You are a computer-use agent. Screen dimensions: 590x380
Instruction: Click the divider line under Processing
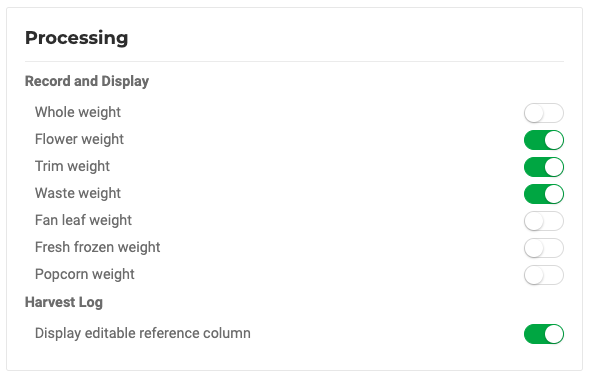pyautogui.click(x=295, y=61)
